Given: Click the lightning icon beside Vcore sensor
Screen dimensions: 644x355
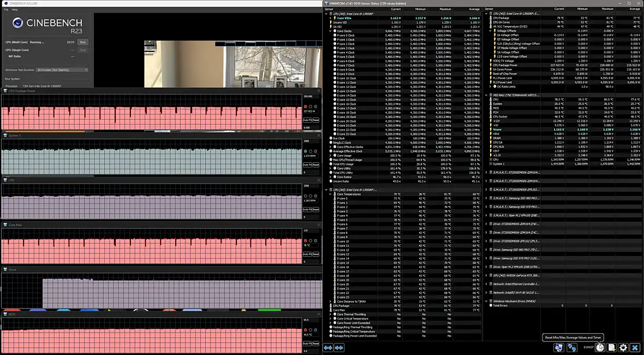Looking at the screenshot, I should 491,129.
